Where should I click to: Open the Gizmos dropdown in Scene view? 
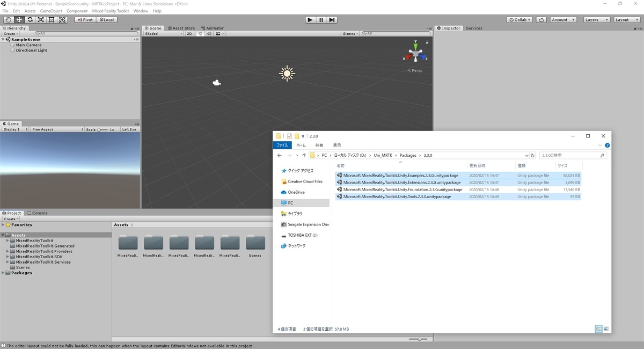[x=350, y=34]
